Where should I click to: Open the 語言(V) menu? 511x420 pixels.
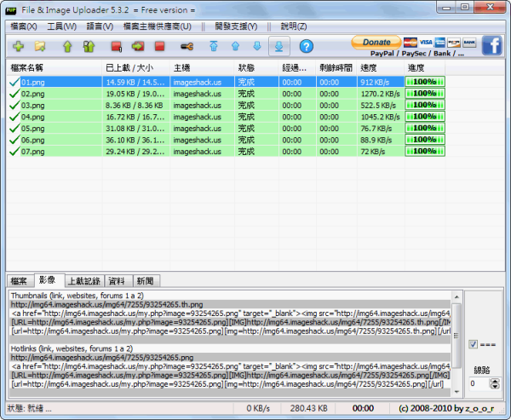[100, 26]
